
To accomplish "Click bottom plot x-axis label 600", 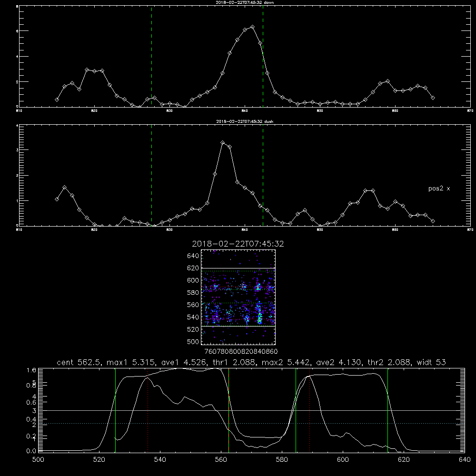I will click(343, 460).
